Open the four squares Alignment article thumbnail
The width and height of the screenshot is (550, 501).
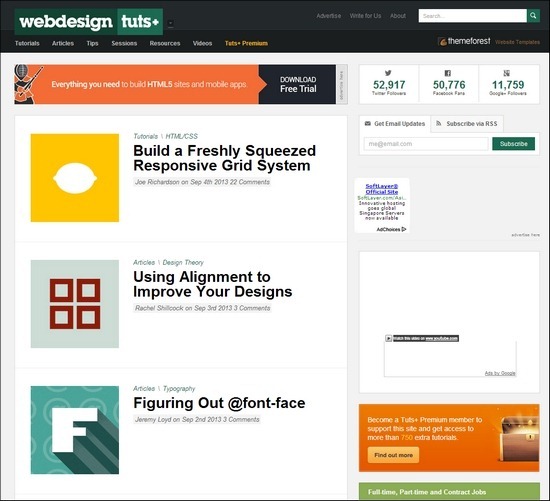[75, 304]
